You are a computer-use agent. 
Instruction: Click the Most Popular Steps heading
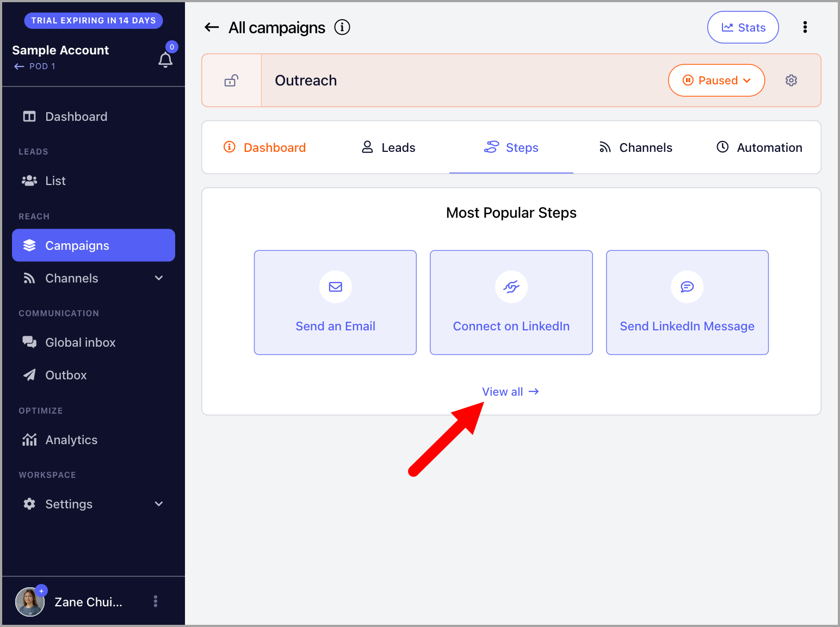[511, 213]
